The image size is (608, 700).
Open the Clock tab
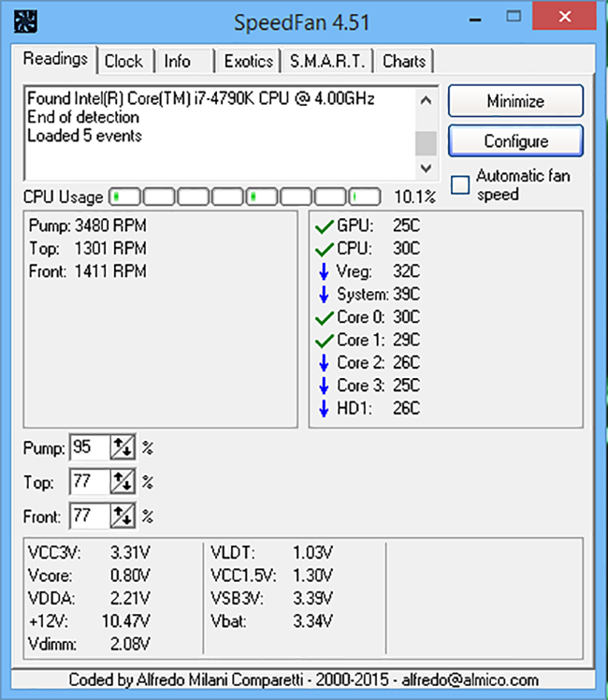[x=123, y=61]
